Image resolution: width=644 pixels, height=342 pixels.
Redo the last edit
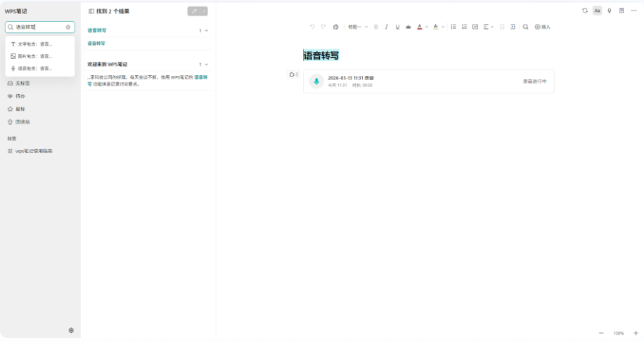tap(323, 27)
